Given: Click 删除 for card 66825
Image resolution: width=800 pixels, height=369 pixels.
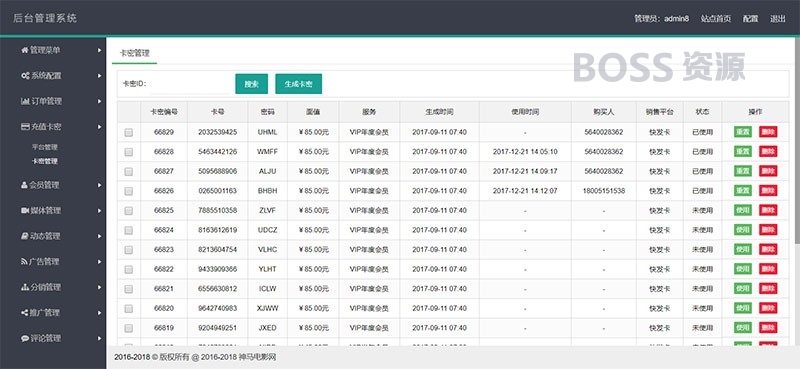Looking at the screenshot, I should click(768, 210).
